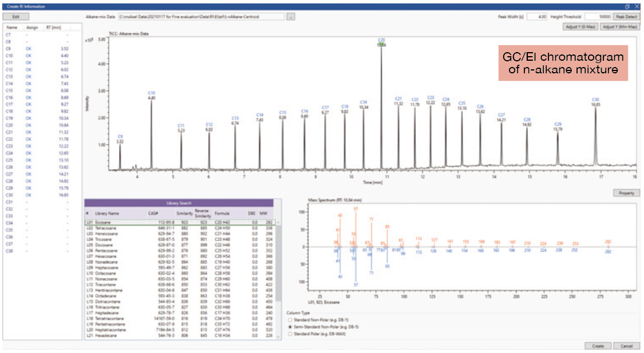Click the Height Threshold input field
The height and width of the screenshot is (353, 644).
point(598,17)
